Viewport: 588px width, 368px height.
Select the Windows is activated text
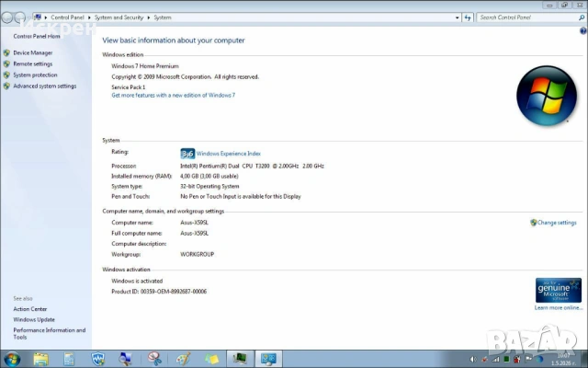137,281
